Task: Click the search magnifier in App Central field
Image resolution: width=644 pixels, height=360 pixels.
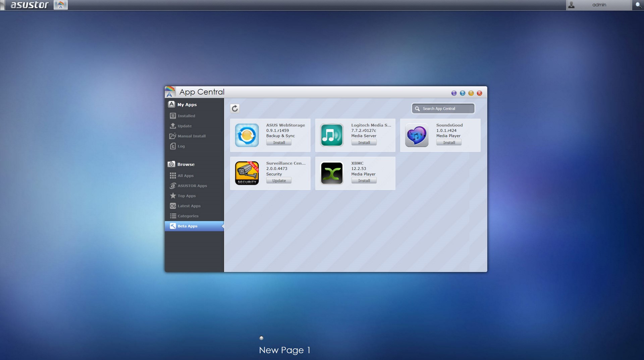Action: tap(417, 109)
